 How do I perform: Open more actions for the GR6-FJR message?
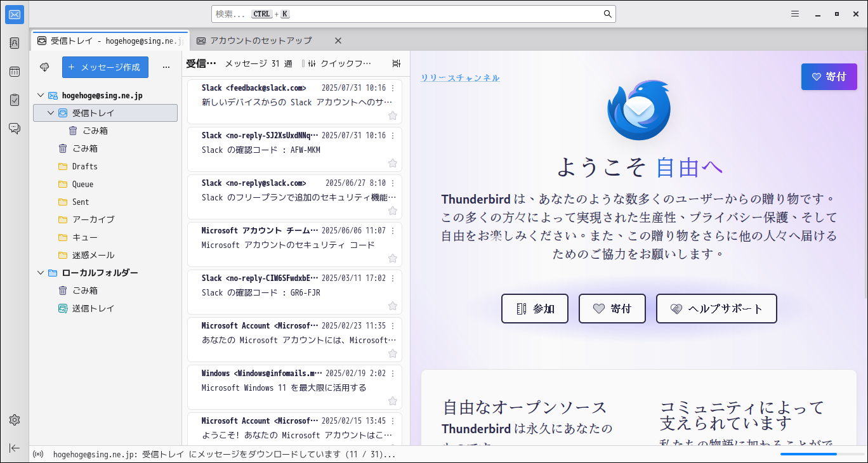click(x=393, y=278)
